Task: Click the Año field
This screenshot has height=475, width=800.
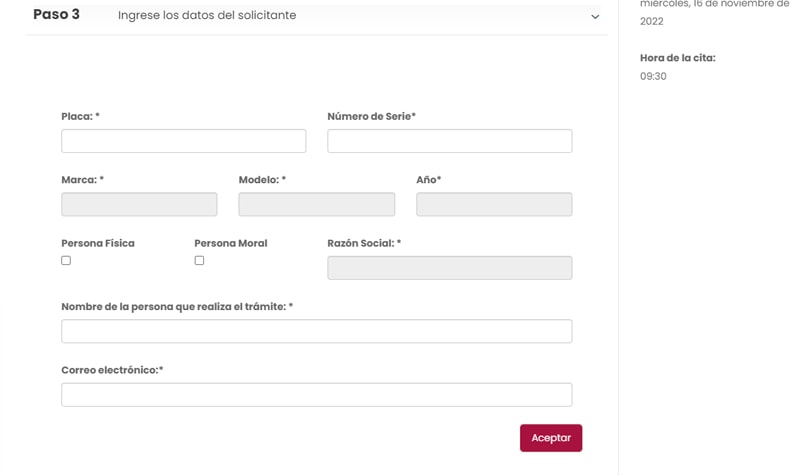Action: 494,205
